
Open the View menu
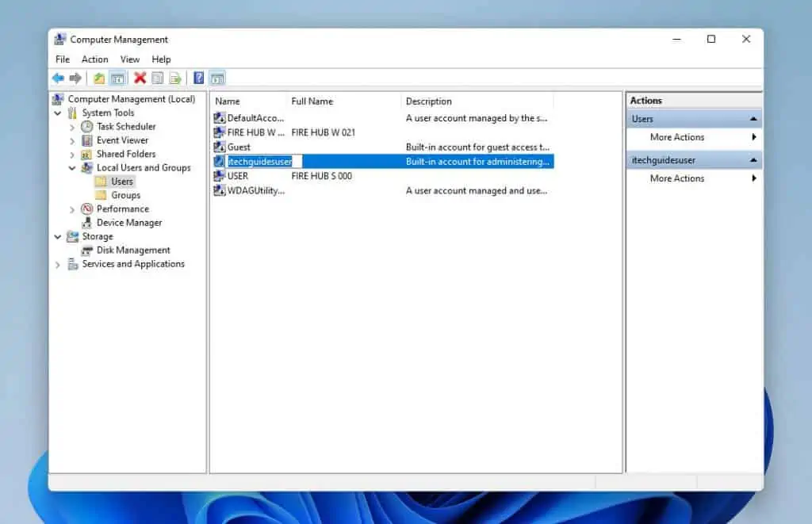(x=129, y=59)
